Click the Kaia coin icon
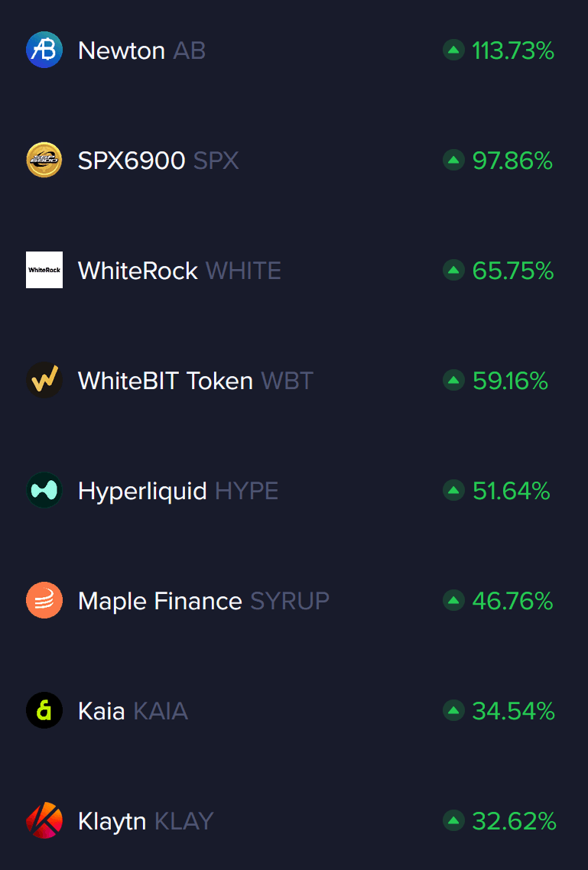588x870 pixels. [x=44, y=710]
